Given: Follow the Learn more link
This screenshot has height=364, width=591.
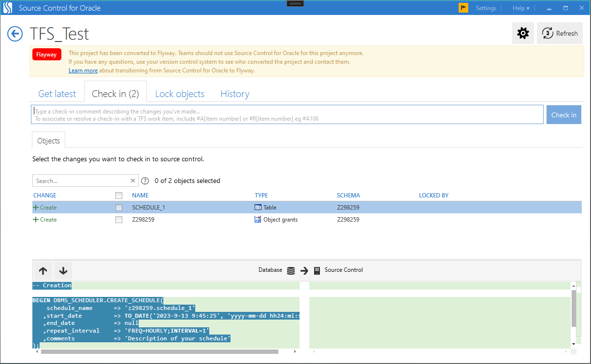Looking at the screenshot, I should coord(83,70).
